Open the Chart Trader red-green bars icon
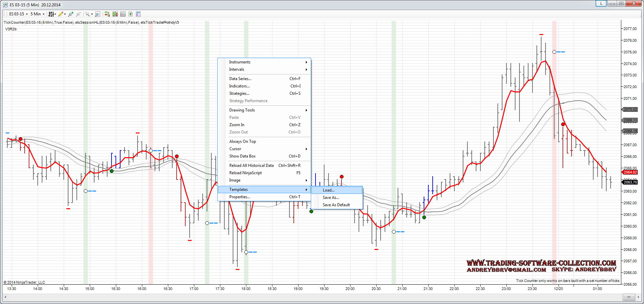The image size is (644, 304). click(107, 14)
